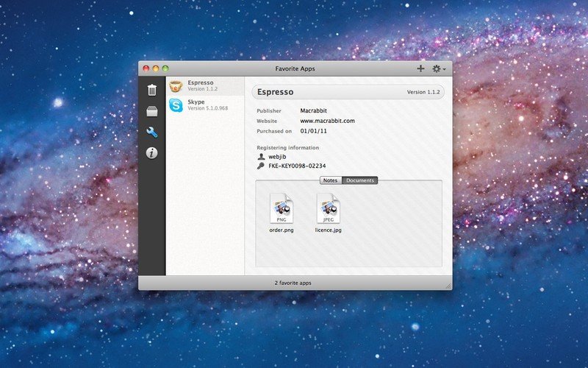Click the webjib registered user name

[x=277, y=157]
